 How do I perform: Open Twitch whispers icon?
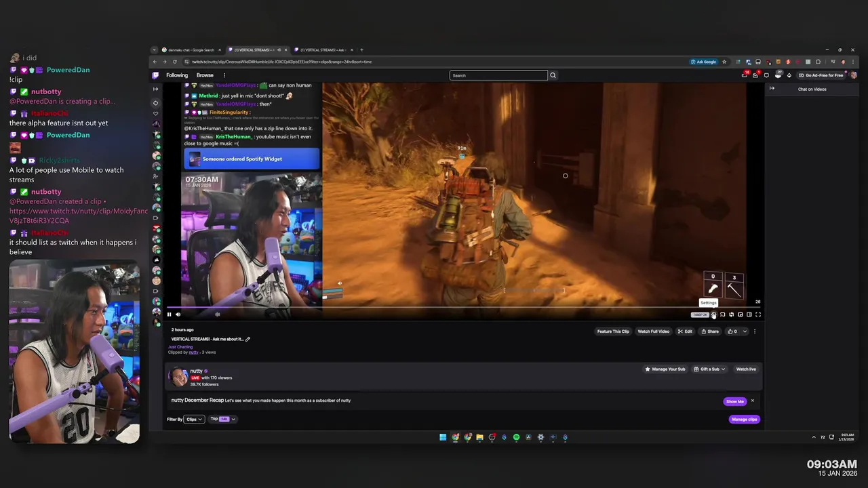coord(766,75)
